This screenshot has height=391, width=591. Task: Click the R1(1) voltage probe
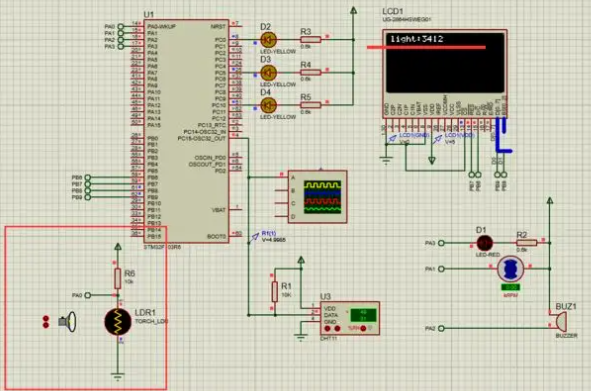click(x=256, y=237)
